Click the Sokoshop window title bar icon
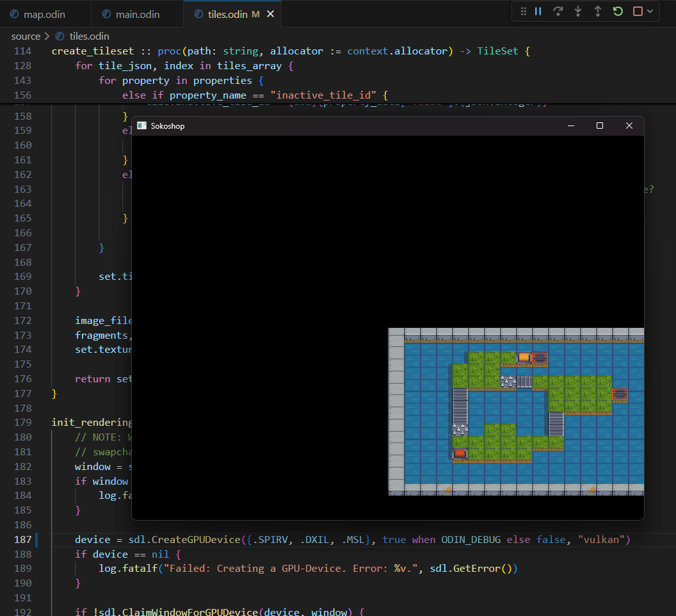676x616 pixels. [x=142, y=126]
